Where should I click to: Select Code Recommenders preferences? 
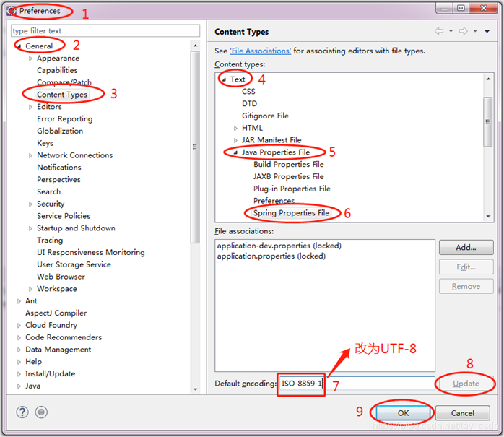pyautogui.click(x=64, y=337)
